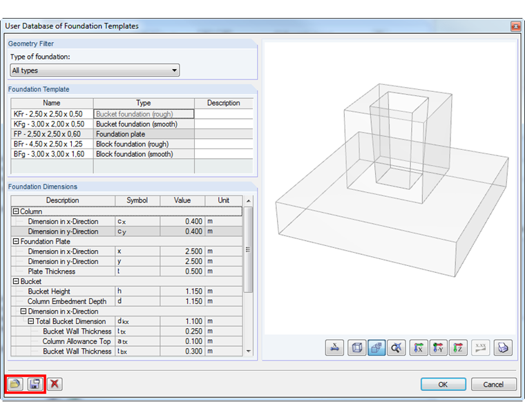Collapse the Foundation Plate group
525x420 pixels.
click(x=15, y=241)
